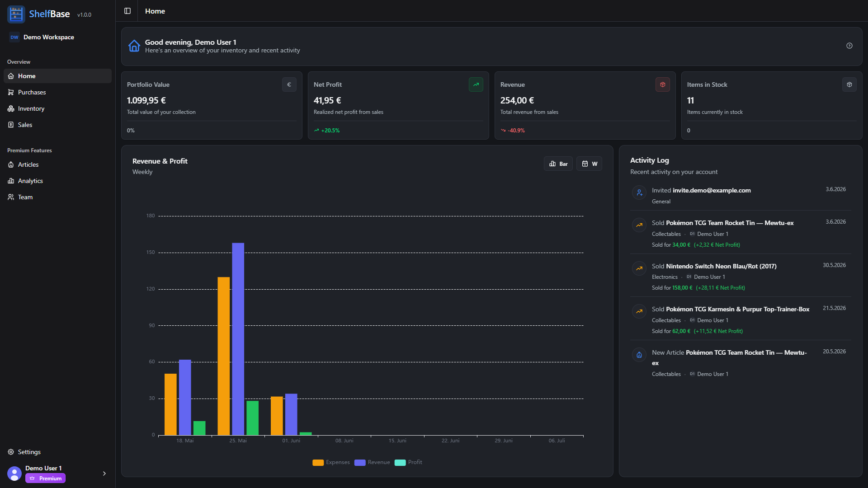The width and height of the screenshot is (868, 488).
Task: Click the green trend arrow next to +20.5%
Action: [x=316, y=130]
